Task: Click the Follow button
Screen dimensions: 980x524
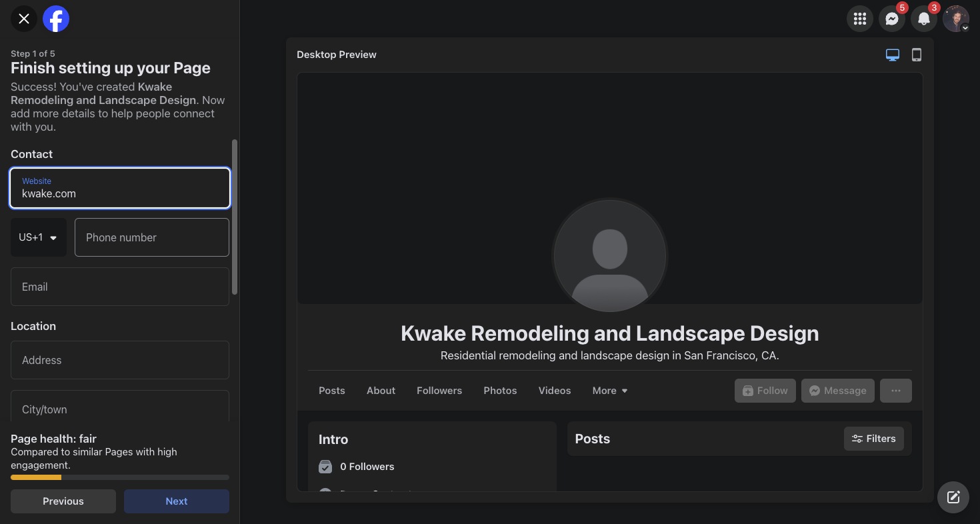Action: tap(765, 391)
